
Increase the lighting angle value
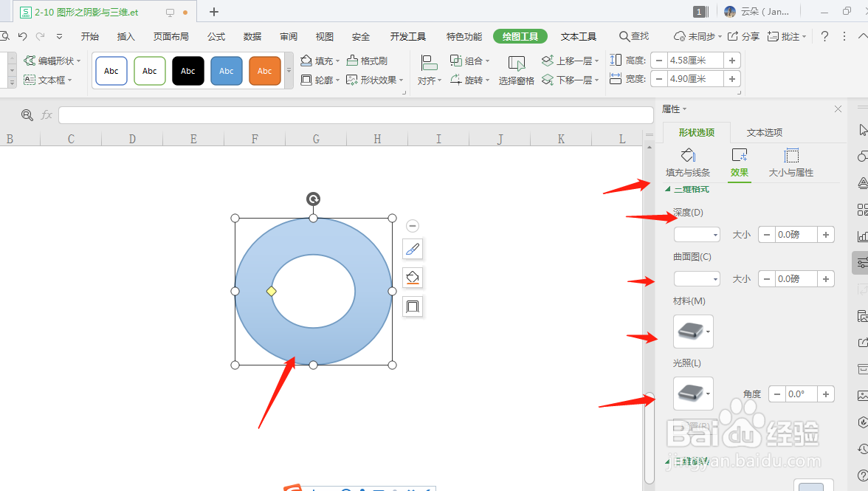click(x=826, y=394)
